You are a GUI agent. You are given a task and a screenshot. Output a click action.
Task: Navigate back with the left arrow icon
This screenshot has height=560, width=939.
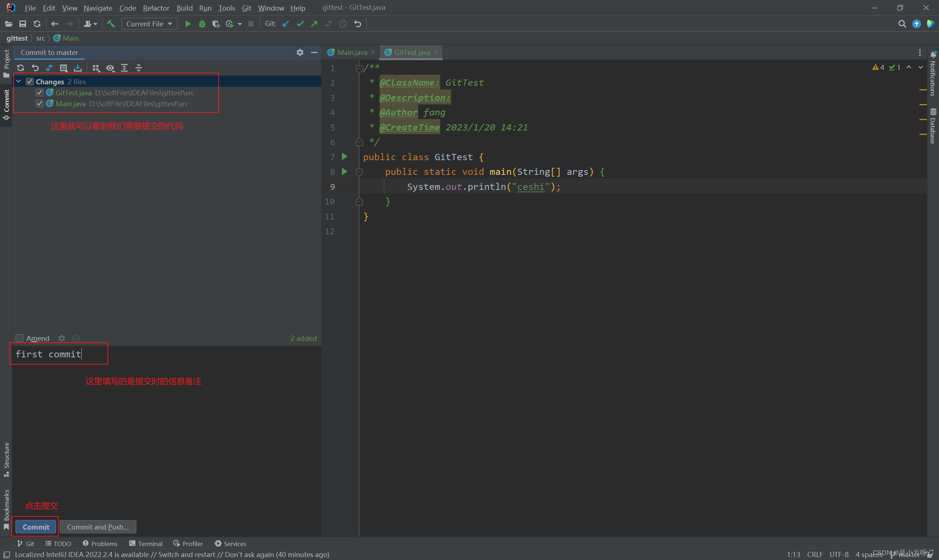click(x=55, y=24)
